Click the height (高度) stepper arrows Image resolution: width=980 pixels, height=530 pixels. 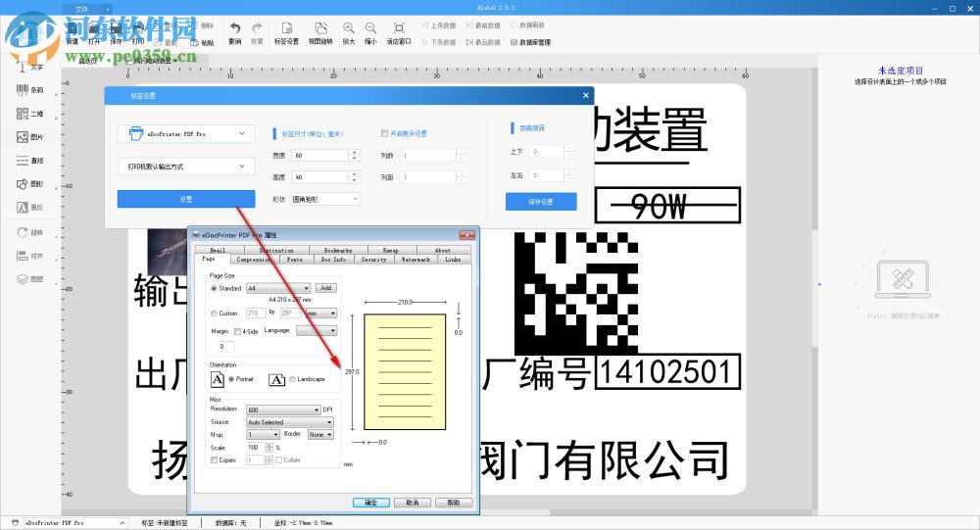pos(355,177)
